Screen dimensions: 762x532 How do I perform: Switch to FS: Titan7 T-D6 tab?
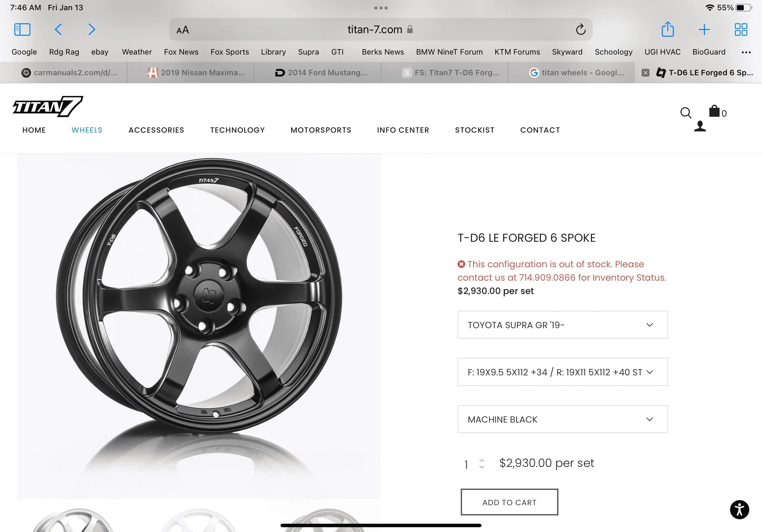(x=445, y=72)
